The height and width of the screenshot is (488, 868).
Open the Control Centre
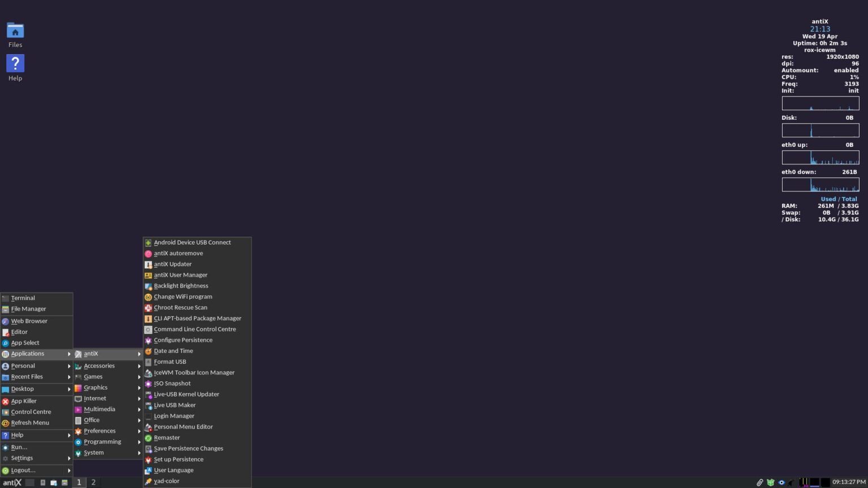(31, 411)
